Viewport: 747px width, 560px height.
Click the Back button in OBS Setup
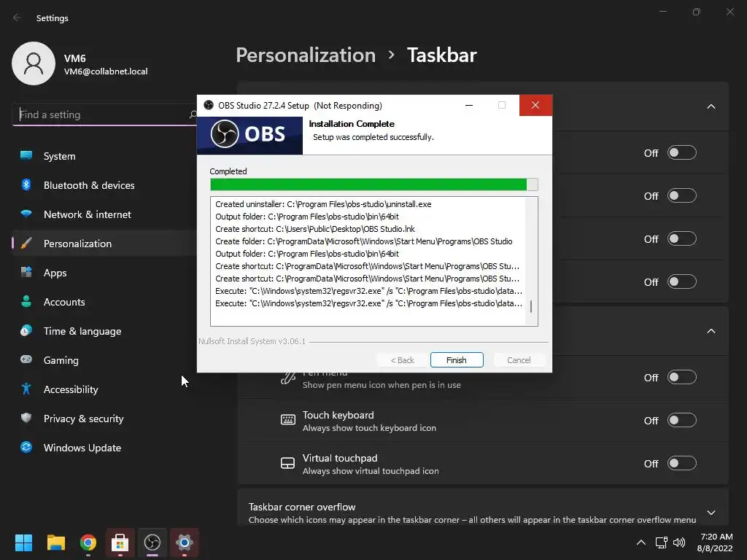coord(402,360)
